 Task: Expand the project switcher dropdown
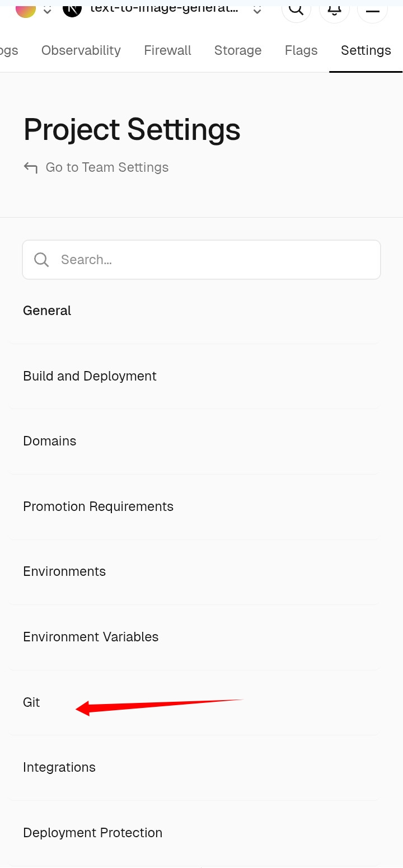click(x=257, y=10)
